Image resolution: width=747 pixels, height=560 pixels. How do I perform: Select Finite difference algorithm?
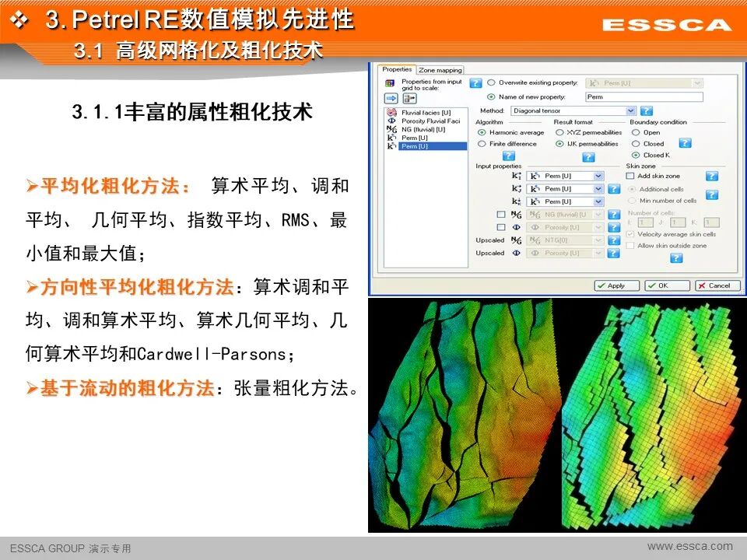482,144
